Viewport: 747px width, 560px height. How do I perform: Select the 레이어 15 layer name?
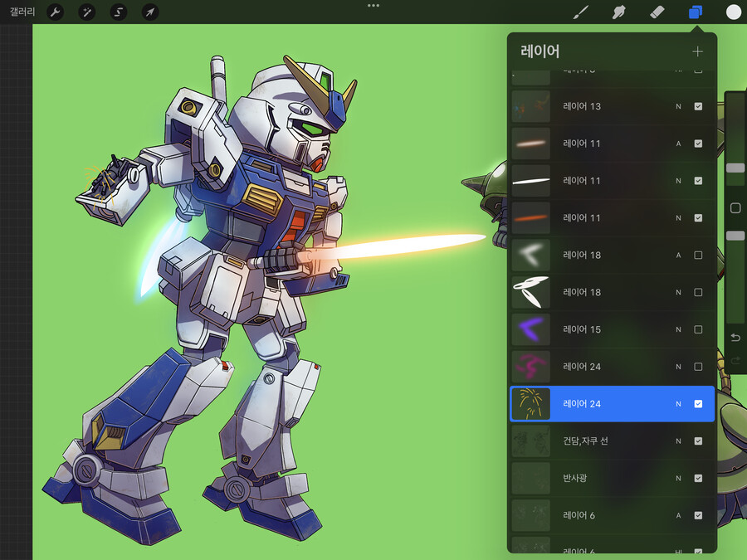(x=582, y=329)
